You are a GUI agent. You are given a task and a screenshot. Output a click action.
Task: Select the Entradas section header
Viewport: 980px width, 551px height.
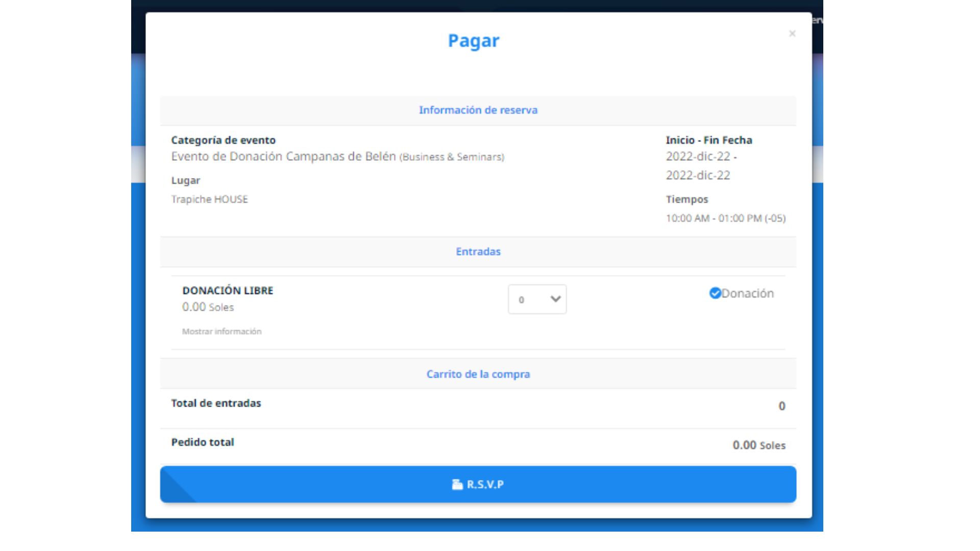[x=478, y=251]
